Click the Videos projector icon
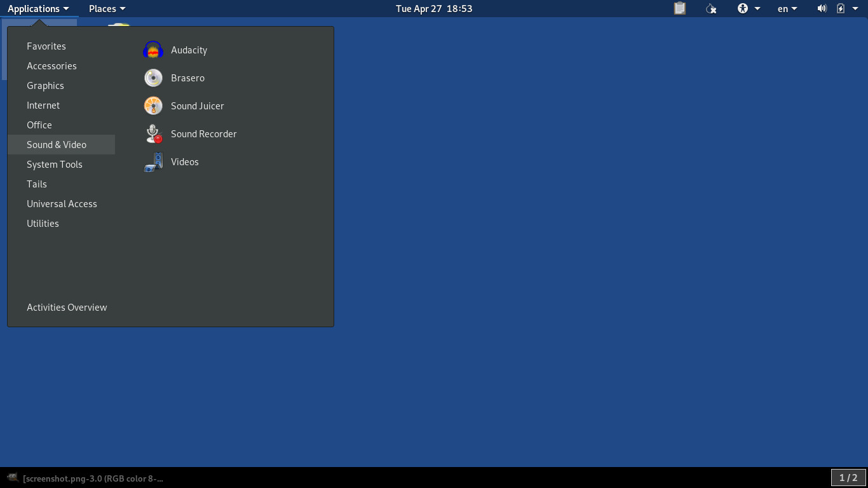 [153, 162]
